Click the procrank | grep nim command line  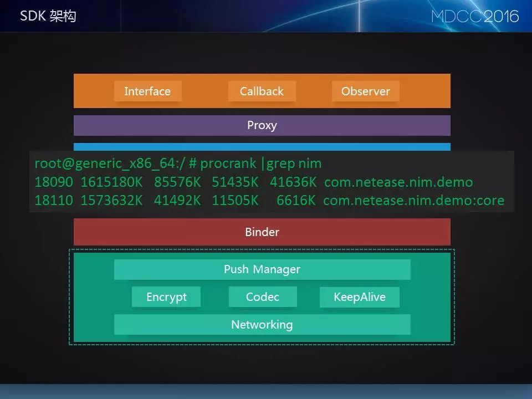(178, 163)
